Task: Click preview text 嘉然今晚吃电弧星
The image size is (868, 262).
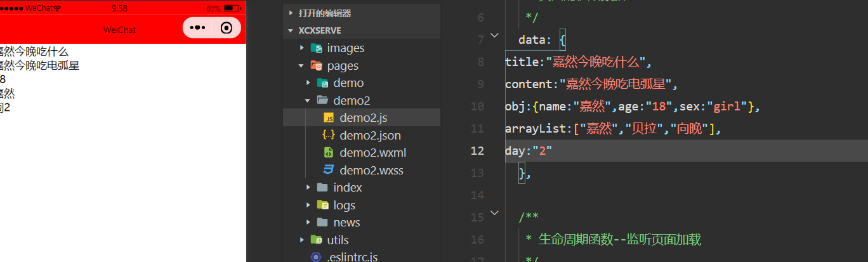Action: click(x=39, y=65)
